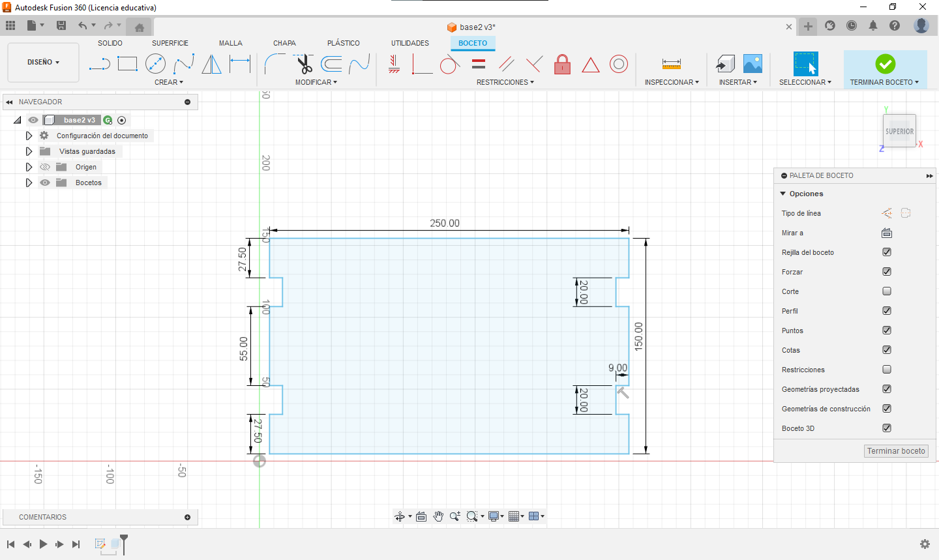This screenshot has height=560, width=939.
Task: Toggle the Perfil checkbox
Action: [887, 311]
